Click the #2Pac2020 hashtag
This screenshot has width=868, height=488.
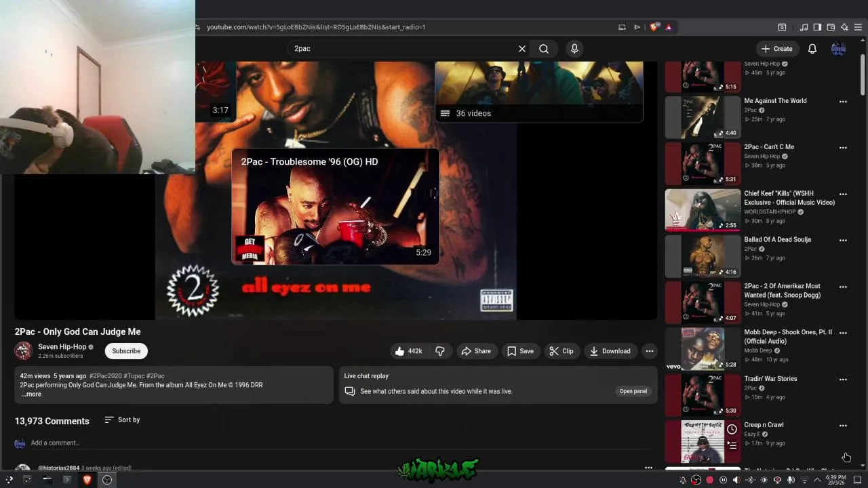coord(106,376)
